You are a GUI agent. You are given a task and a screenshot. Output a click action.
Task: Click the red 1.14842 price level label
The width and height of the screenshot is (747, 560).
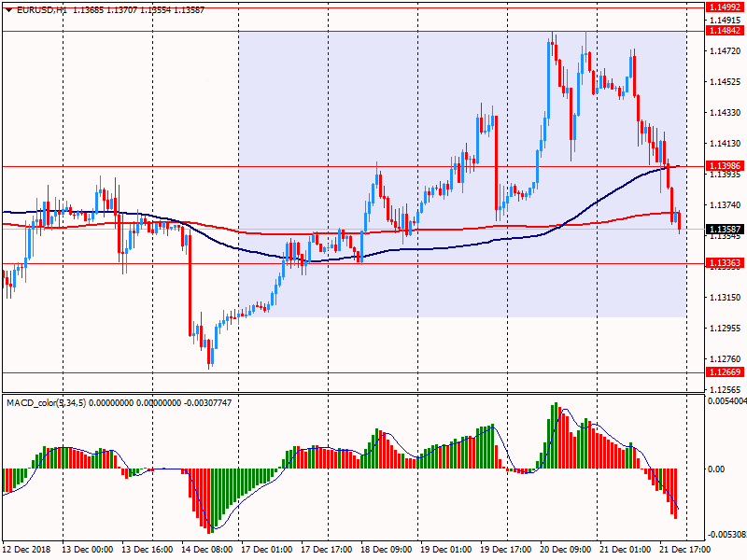(x=725, y=31)
